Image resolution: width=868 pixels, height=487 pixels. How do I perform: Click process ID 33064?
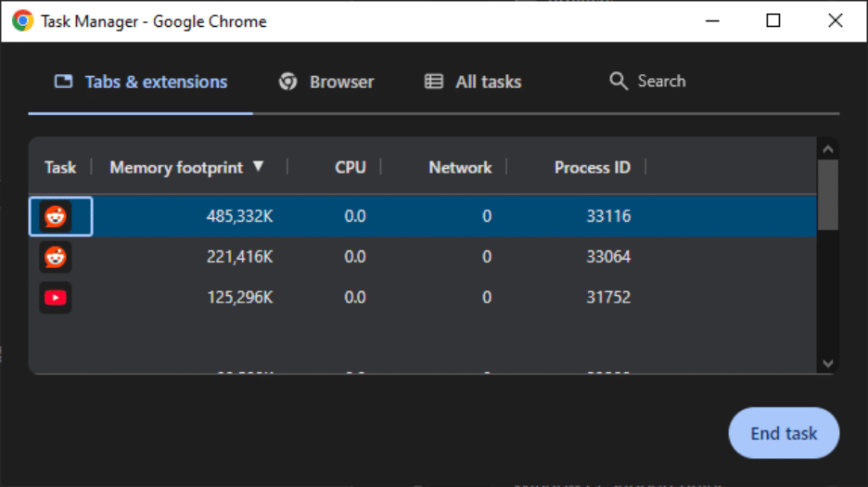point(608,257)
